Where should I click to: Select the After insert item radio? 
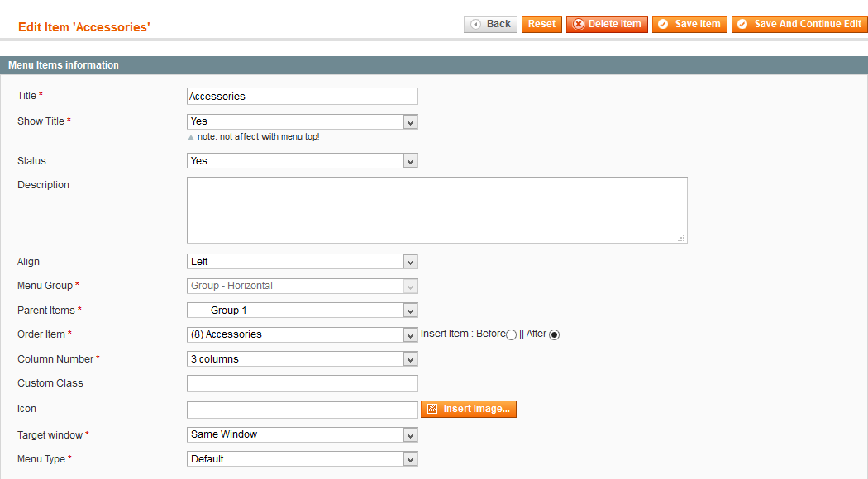554,334
